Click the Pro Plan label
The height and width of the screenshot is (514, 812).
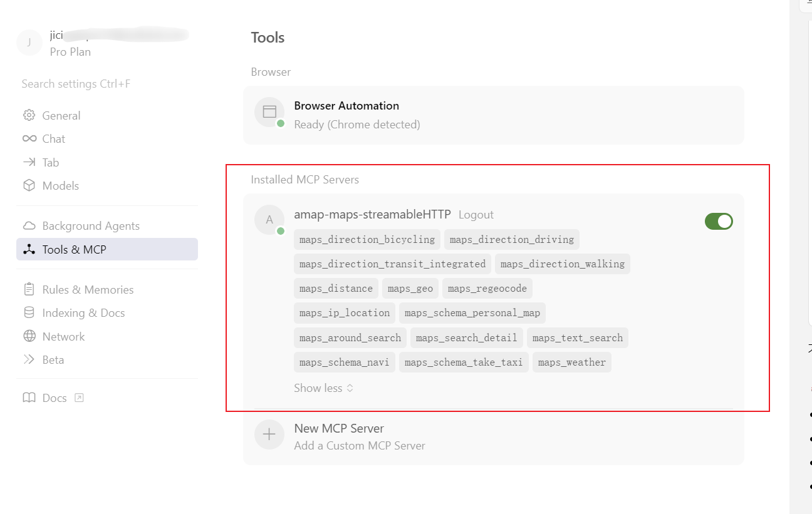tap(70, 52)
